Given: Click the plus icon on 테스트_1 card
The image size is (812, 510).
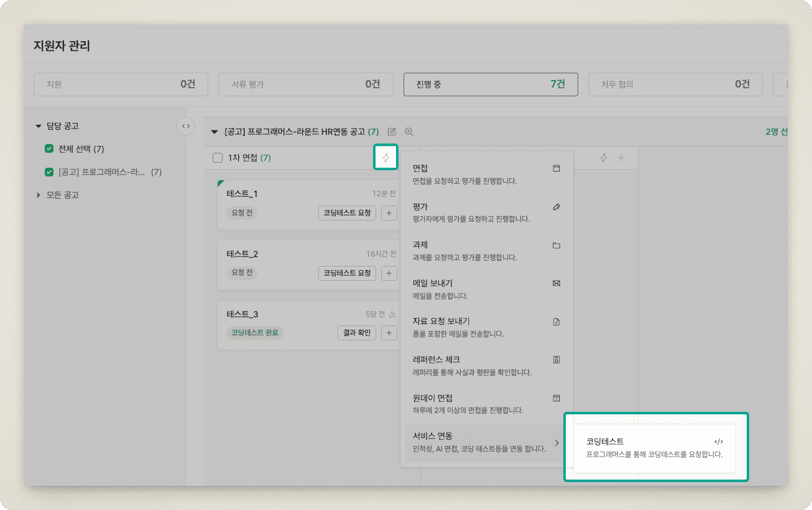Looking at the screenshot, I should [389, 213].
